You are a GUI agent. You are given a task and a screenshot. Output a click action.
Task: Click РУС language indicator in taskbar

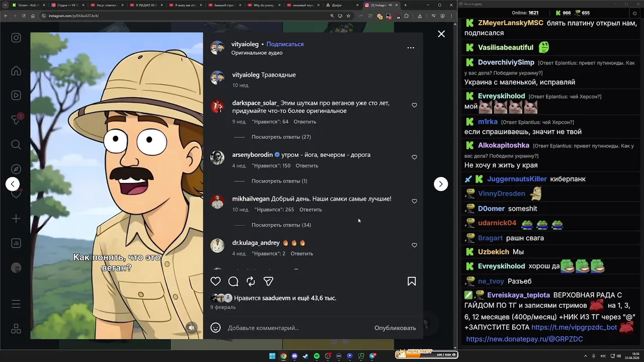603,356
